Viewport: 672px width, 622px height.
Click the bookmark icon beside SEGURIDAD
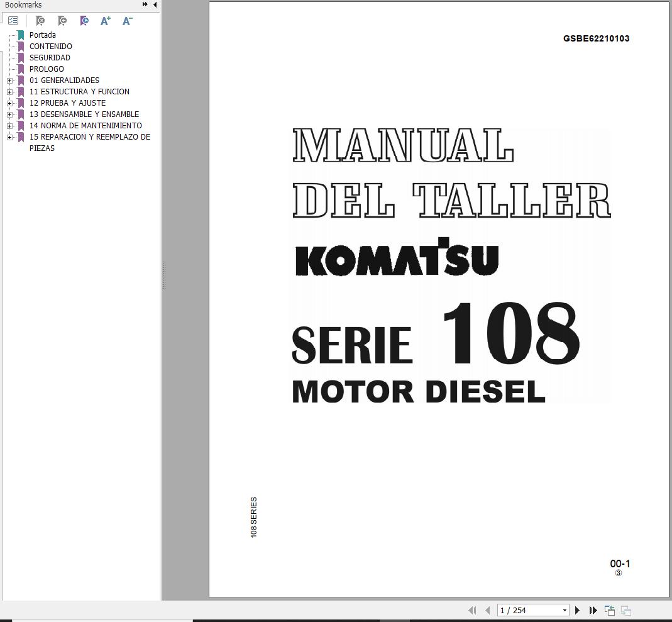[21, 57]
